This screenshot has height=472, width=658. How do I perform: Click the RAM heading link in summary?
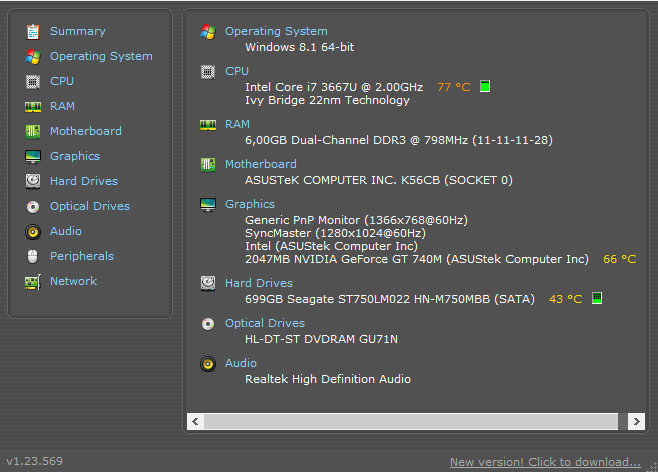[x=237, y=124]
